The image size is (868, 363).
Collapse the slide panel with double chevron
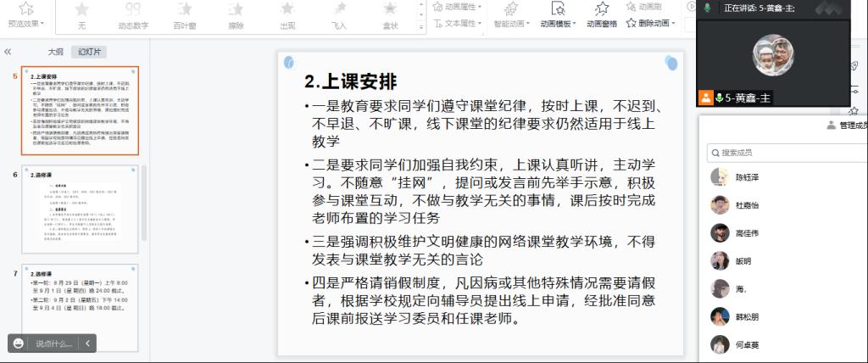pyautogui.click(x=8, y=52)
